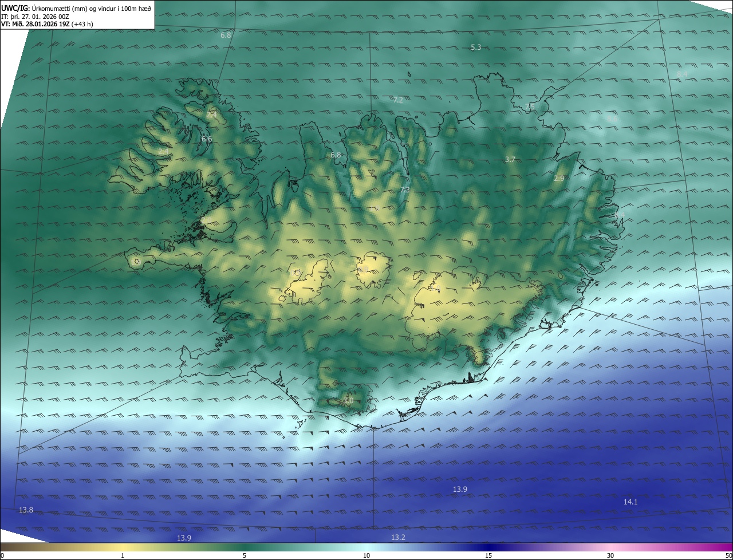Viewport: 733px width, 560px height.
Task: Click the map value 14.1
Action: tap(630, 502)
